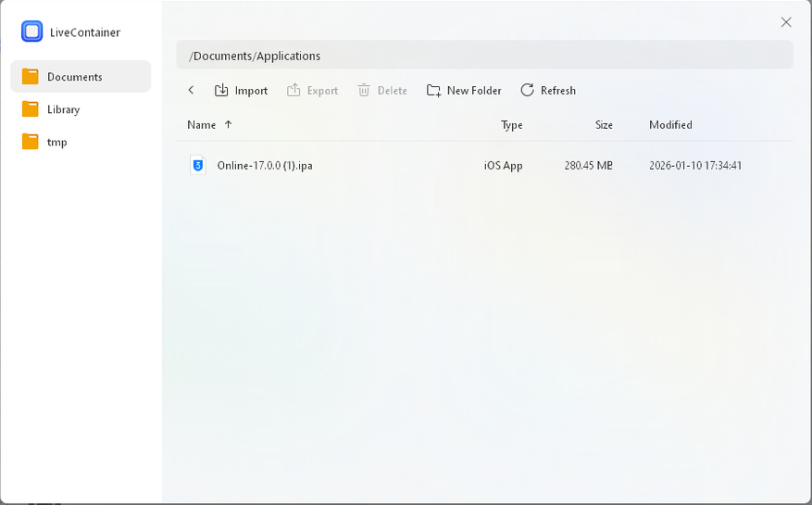This screenshot has width=812, height=505.
Task: Click the LiveContainer app logo icon
Action: coord(32,32)
